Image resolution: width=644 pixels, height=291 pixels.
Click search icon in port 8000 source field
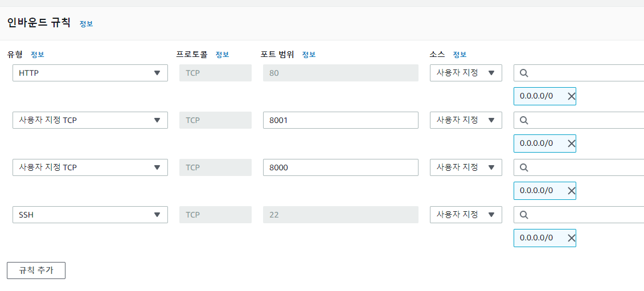pos(524,167)
